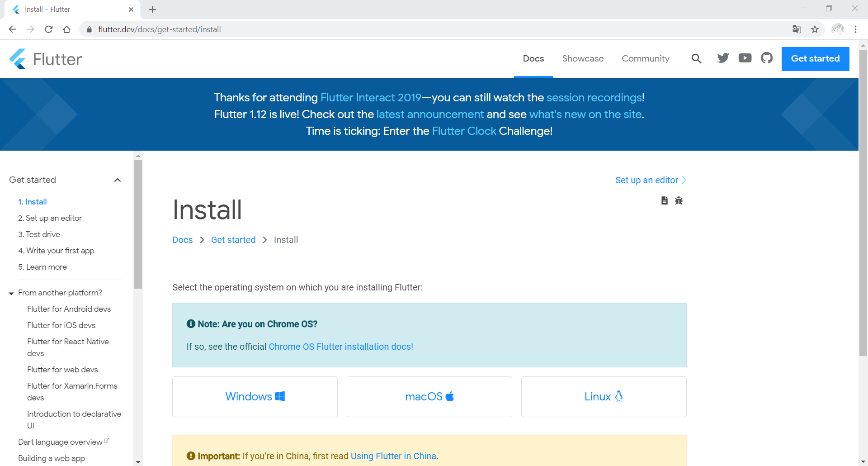
Task: Open Using Flutter in China link
Action: pos(393,456)
